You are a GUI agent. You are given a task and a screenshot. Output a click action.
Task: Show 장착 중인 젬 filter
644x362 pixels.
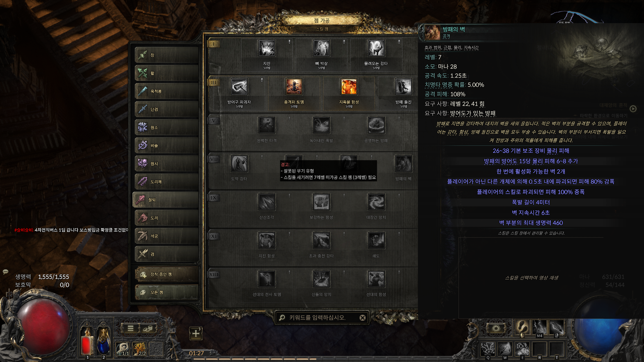166,274
